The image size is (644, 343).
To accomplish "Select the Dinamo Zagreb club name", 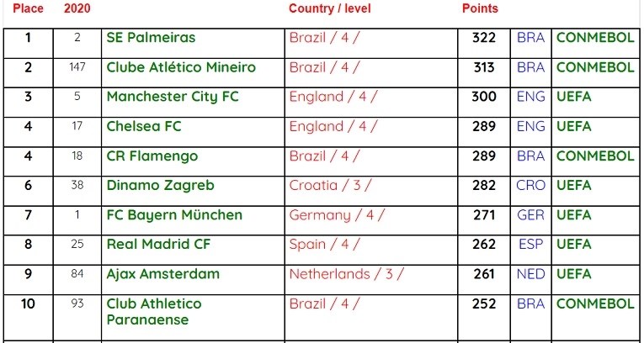I will point(160,186).
